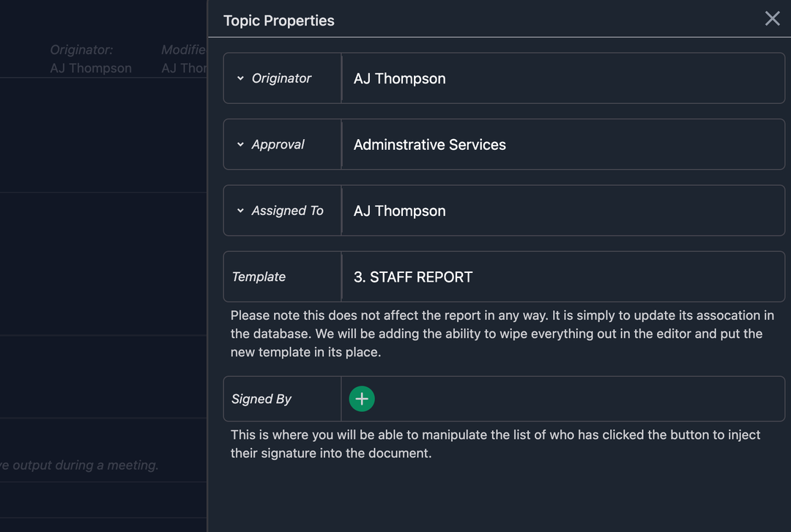791x532 pixels.
Task: Select the Originator field value AJ Thompson
Action: [399, 78]
